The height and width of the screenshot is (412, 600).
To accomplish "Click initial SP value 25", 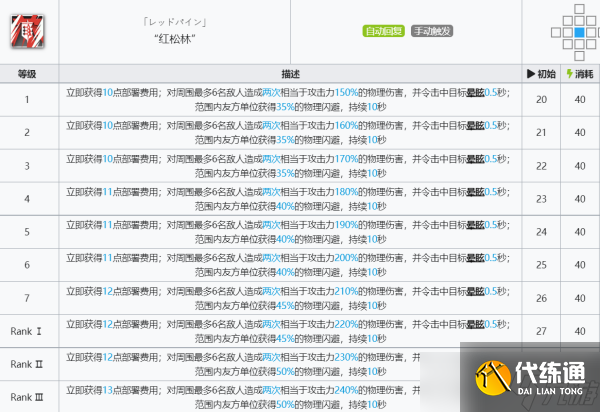I will [x=541, y=265].
